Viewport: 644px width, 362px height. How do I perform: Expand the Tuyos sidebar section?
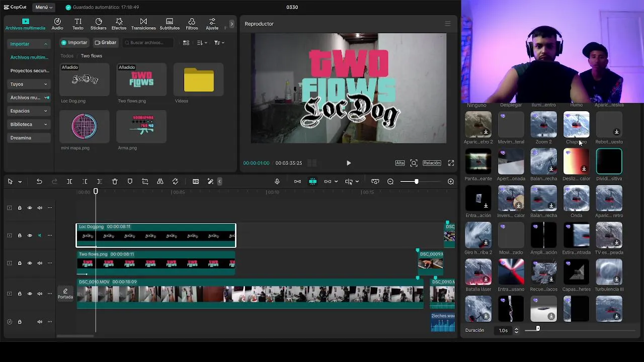point(29,84)
